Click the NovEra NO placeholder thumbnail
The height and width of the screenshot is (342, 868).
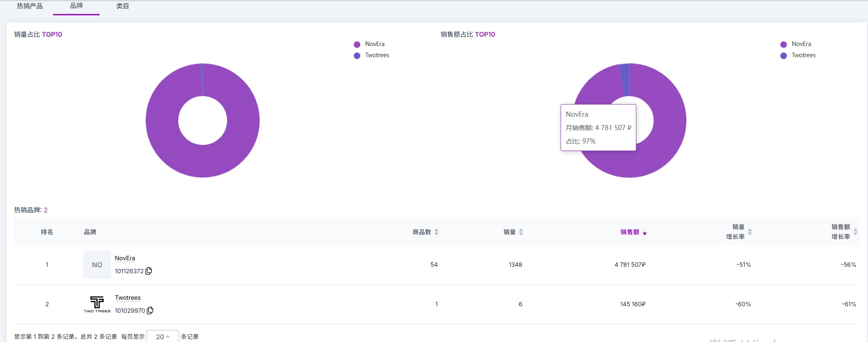(97, 265)
